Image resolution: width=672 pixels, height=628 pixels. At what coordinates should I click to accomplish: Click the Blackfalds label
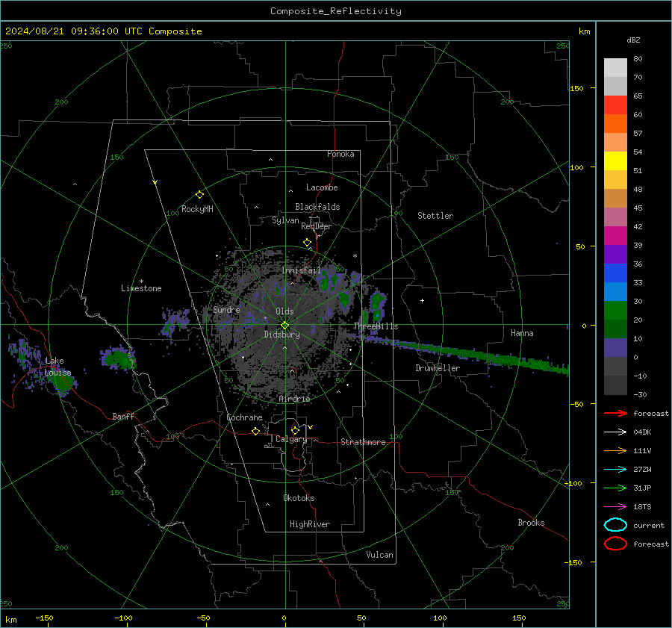point(317,207)
